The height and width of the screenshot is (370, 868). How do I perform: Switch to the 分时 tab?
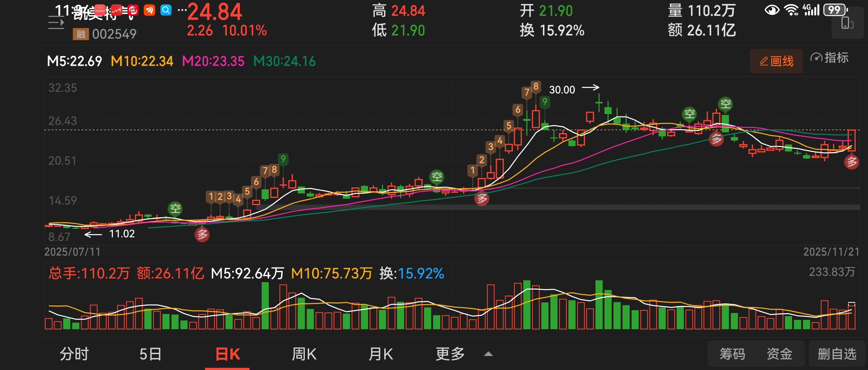(74, 354)
